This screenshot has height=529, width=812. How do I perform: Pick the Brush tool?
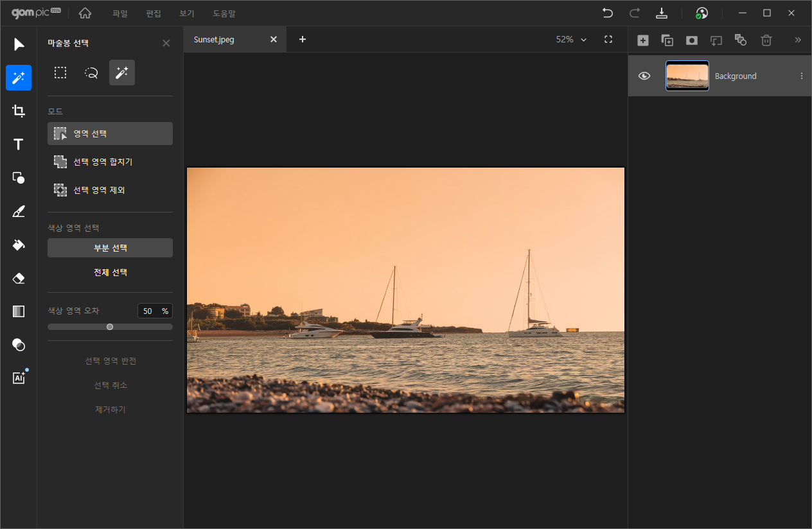(19, 211)
